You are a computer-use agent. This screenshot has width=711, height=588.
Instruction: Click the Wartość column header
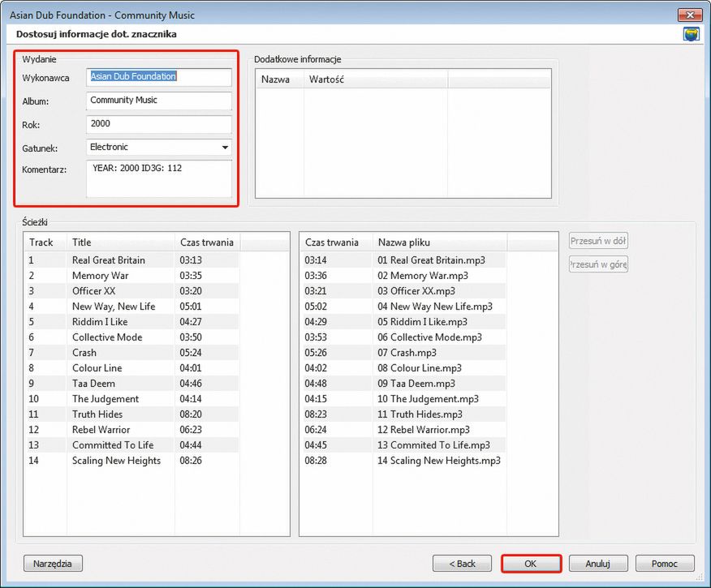376,79
